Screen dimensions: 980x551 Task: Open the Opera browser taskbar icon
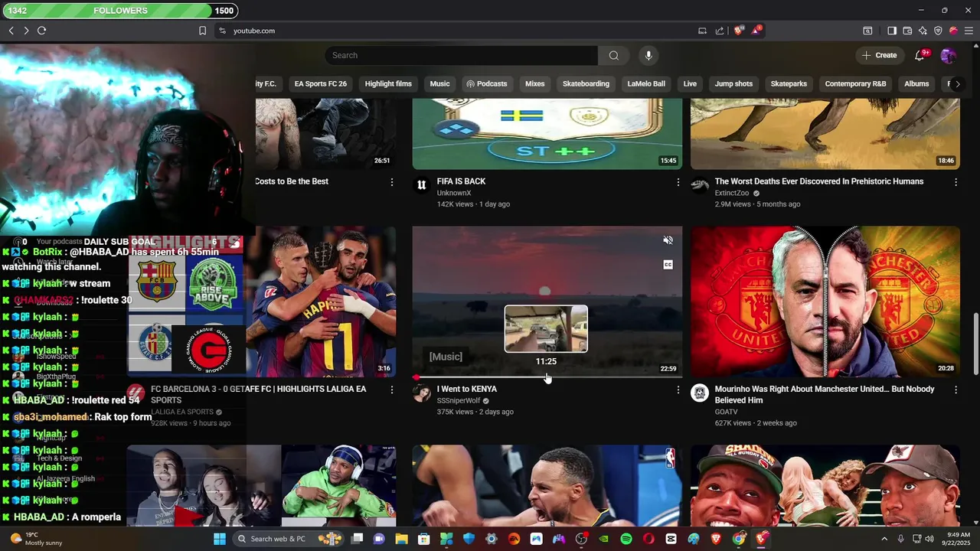pyautogui.click(x=648, y=539)
